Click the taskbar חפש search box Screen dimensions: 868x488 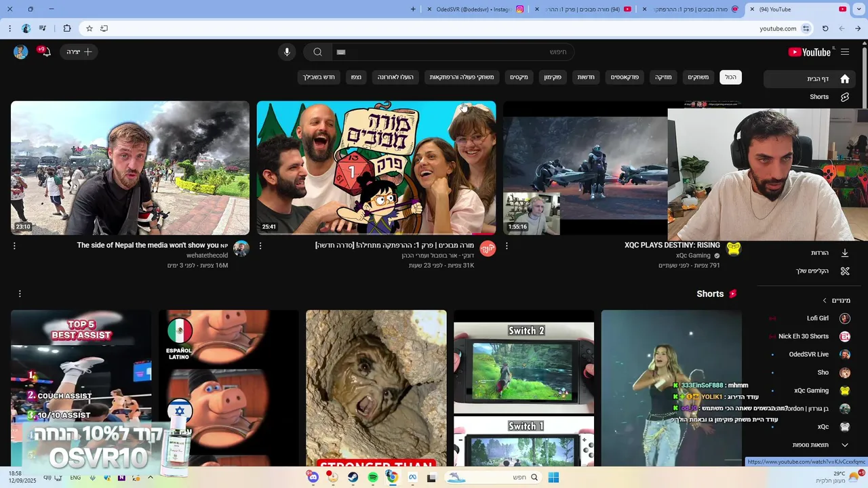pyautogui.click(x=493, y=478)
